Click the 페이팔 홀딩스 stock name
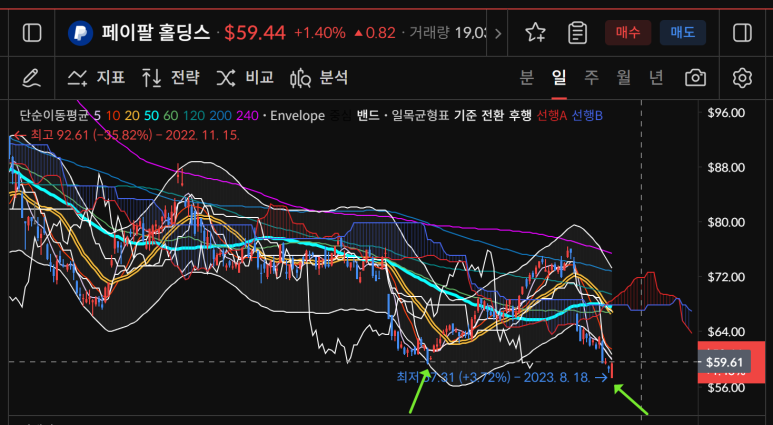Image resolution: width=773 pixels, height=425 pixels. pos(156,33)
